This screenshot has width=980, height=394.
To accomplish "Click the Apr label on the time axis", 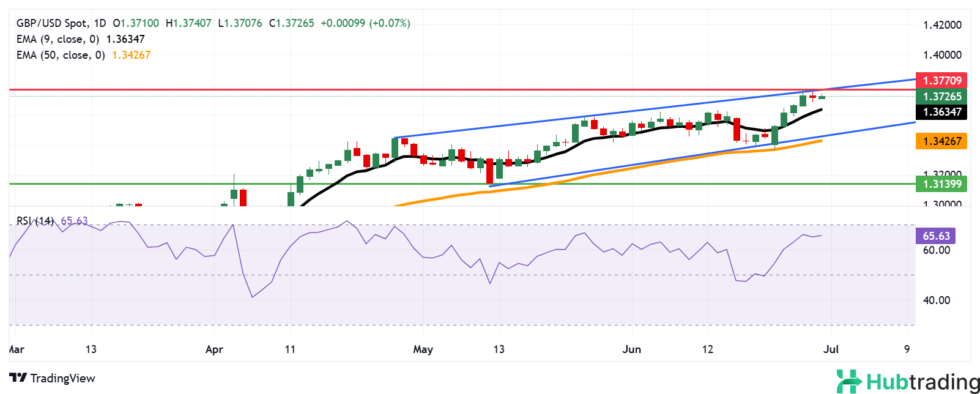I will click(214, 349).
